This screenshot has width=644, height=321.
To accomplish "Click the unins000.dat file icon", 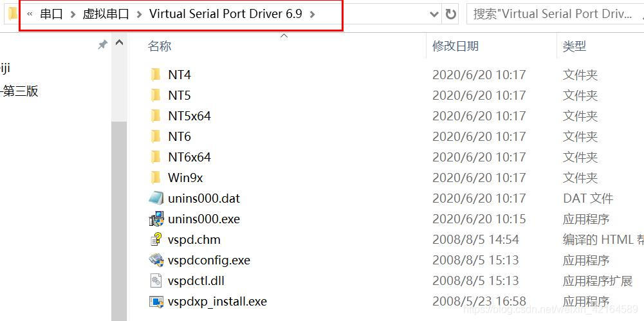I will [x=156, y=198].
